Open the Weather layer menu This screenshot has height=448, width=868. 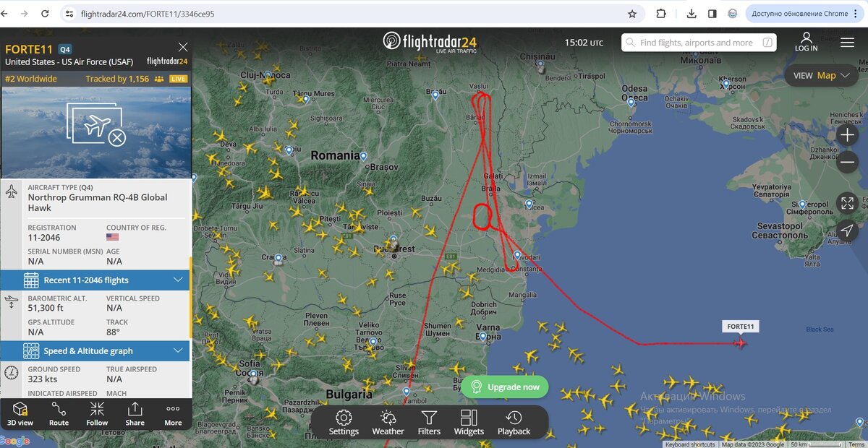pyautogui.click(x=388, y=423)
